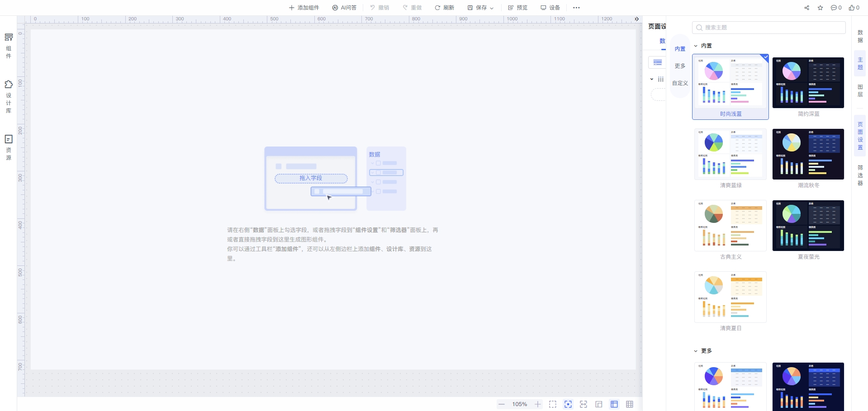Open the Theme (主题) right sidebar tab
868x411 pixels.
860,64
